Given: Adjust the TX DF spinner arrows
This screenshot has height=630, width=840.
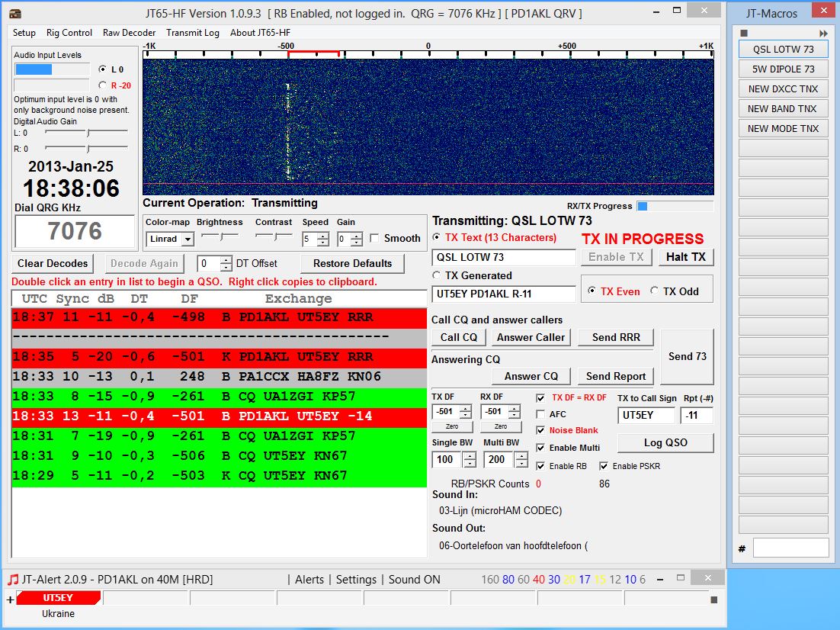Looking at the screenshot, I should 466,412.
